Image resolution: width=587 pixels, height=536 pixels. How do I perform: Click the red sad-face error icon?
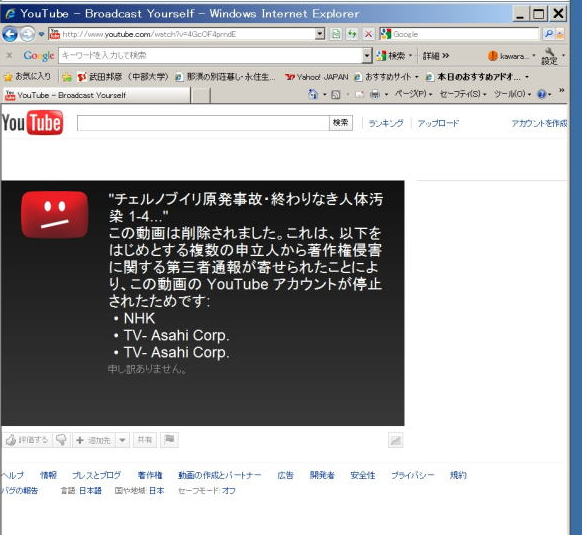pos(55,214)
